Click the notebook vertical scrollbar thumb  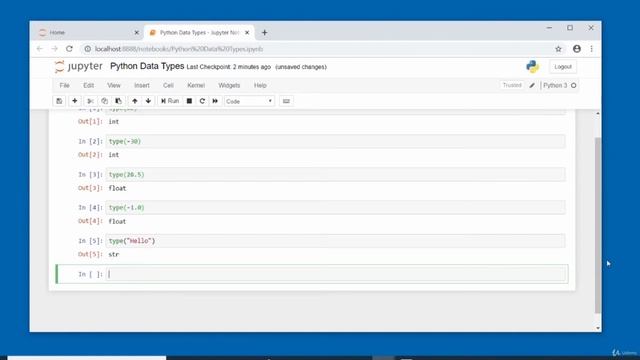pos(598,225)
